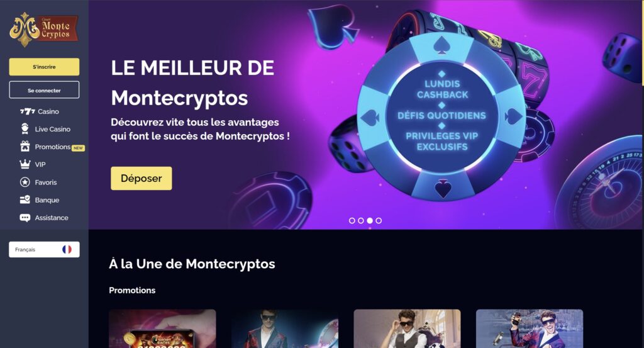Open the Français language dropdown
Viewport: 644px width, 348px height.
pos(44,249)
